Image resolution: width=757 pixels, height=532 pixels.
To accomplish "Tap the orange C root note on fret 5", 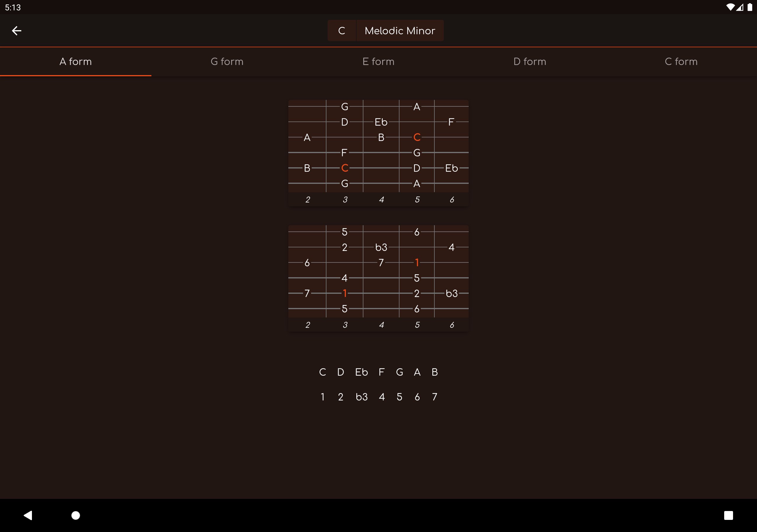I will click(x=417, y=137).
